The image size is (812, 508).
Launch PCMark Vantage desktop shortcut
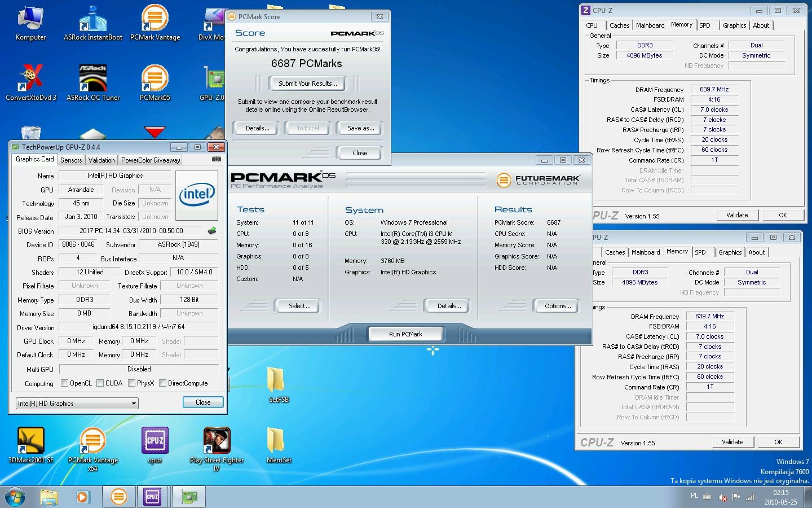(155, 24)
